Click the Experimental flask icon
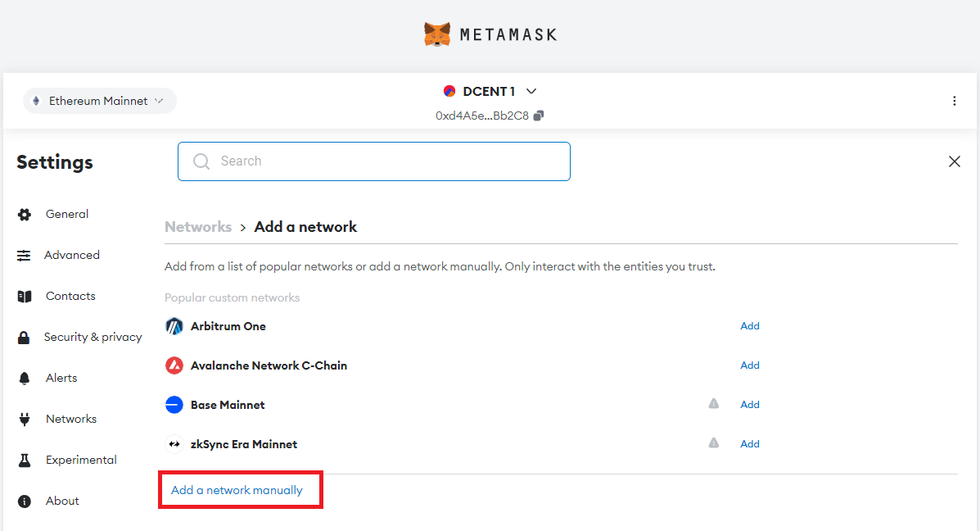This screenshot has height=531, width=980. click(25, 461)
